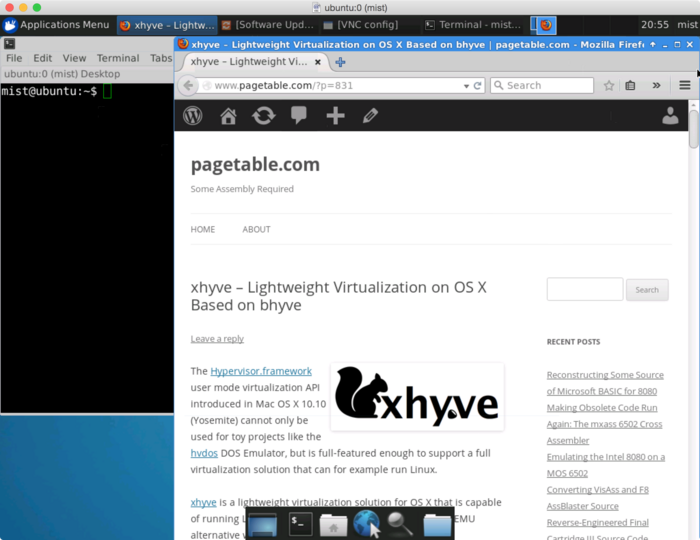Switch to VNC config taskbar item

361,25
